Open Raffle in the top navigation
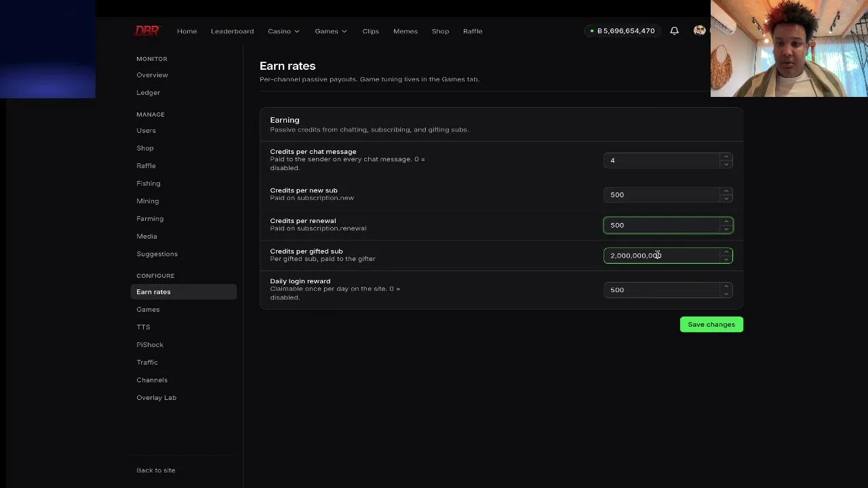Image resolution: width=868 pixels, height=488 pixels. click(x=473, y=31)
